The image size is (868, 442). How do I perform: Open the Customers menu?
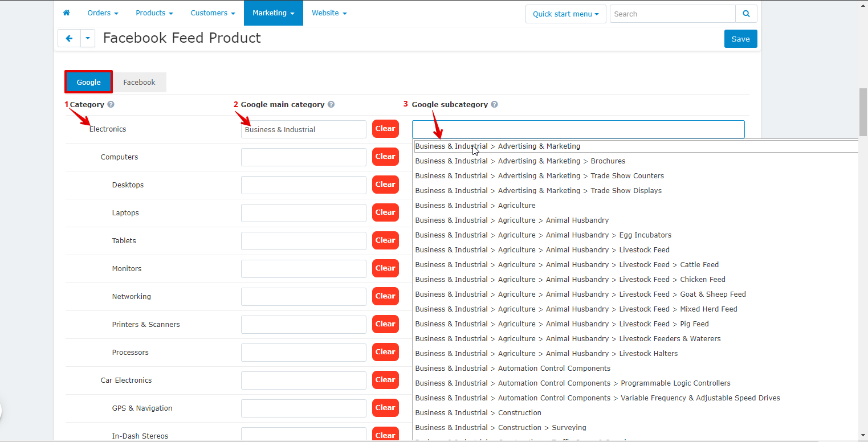click(x=213, y=13)
